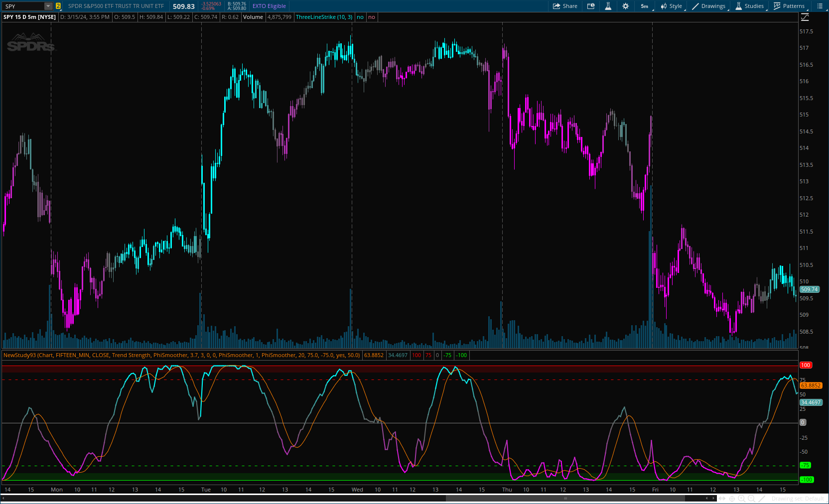
Task: Click the 4,875,799 volume value
Action: pyautogui.click(x=279, y=17)
